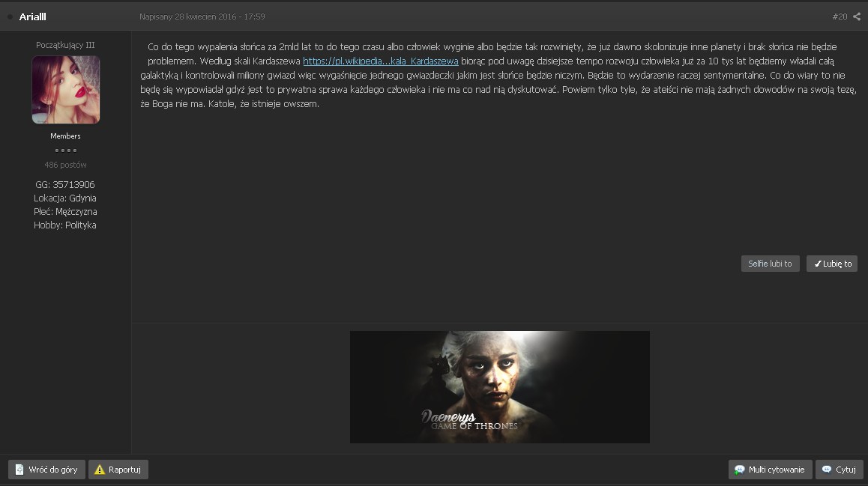Click the 'Selfie lubi to' label

click(770, 264)
